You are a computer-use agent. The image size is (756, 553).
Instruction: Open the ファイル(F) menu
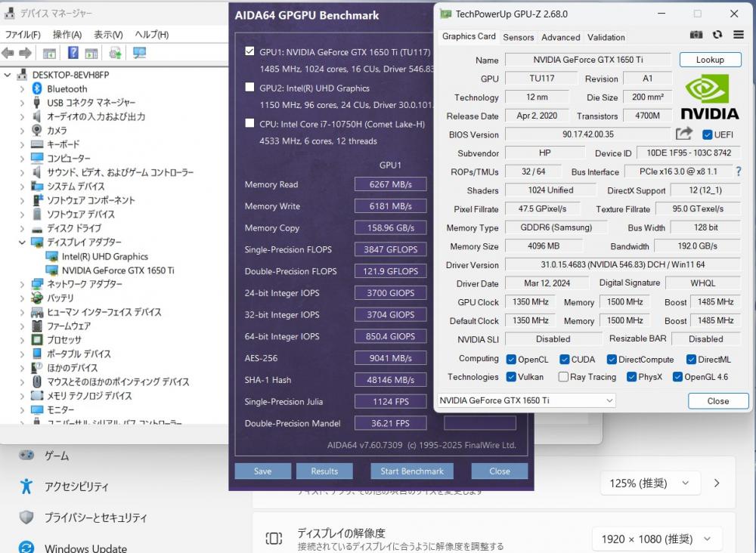click(23, 35)
